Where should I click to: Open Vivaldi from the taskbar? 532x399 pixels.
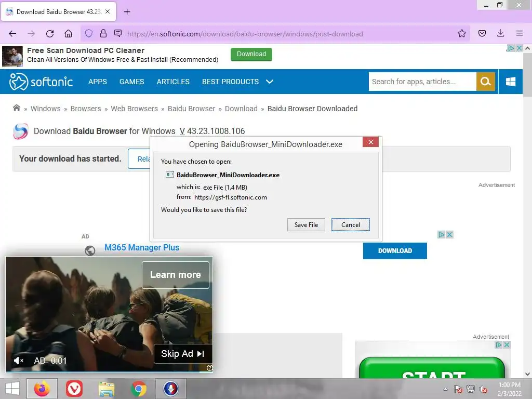74,389
